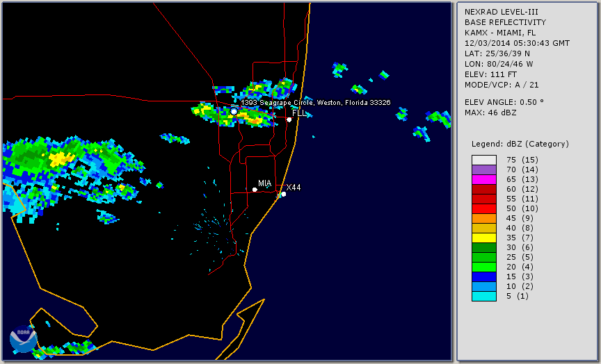Viewport: 601px width, 364px height.
Task: Click the ELEV: 111 FT line
Action: (490, 74)
